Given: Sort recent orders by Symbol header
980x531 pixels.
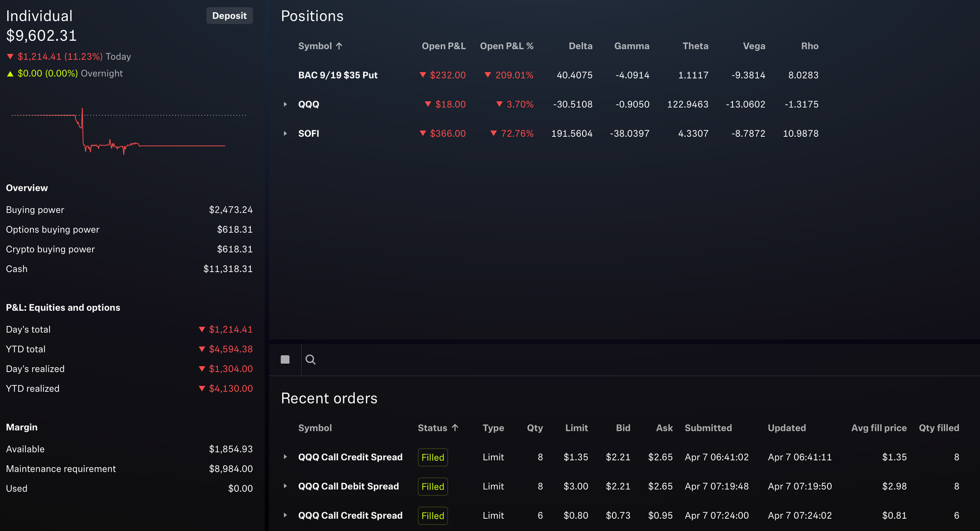Looking at the screenshot, I should click(315, 428).
